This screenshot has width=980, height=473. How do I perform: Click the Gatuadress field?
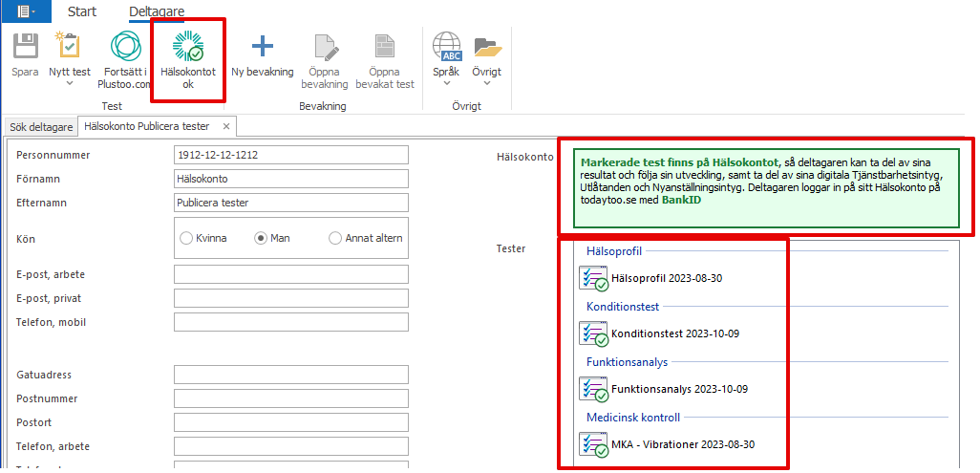[291, 375]
